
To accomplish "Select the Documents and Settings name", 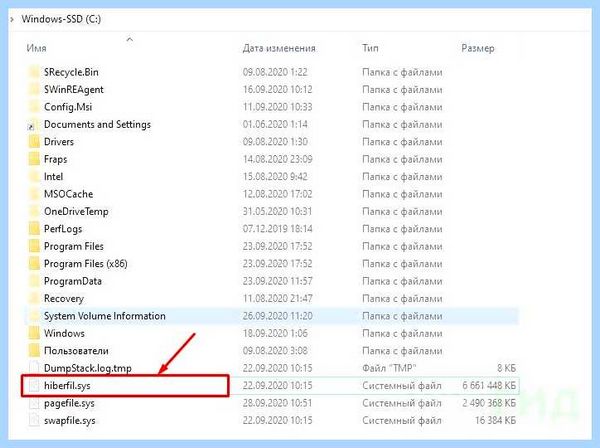I will coord(98,125).
